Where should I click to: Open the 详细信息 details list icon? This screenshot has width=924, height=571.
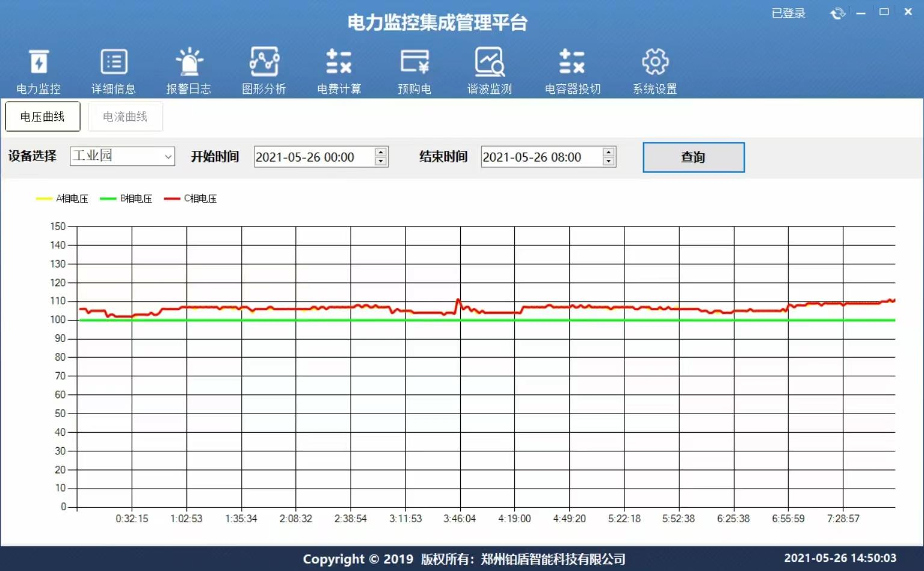click(114, 63)
